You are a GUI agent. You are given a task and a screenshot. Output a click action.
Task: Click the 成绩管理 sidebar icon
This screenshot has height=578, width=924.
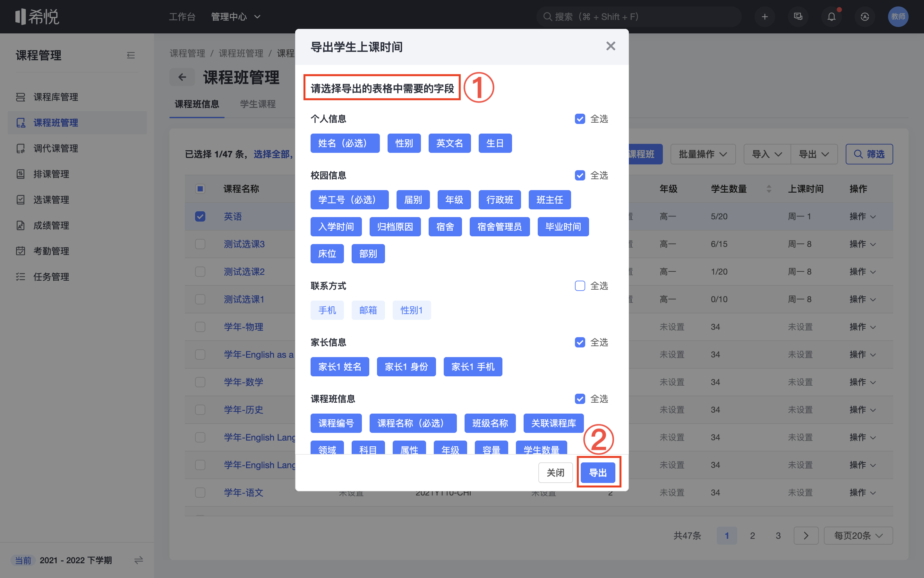pos(21,225)
